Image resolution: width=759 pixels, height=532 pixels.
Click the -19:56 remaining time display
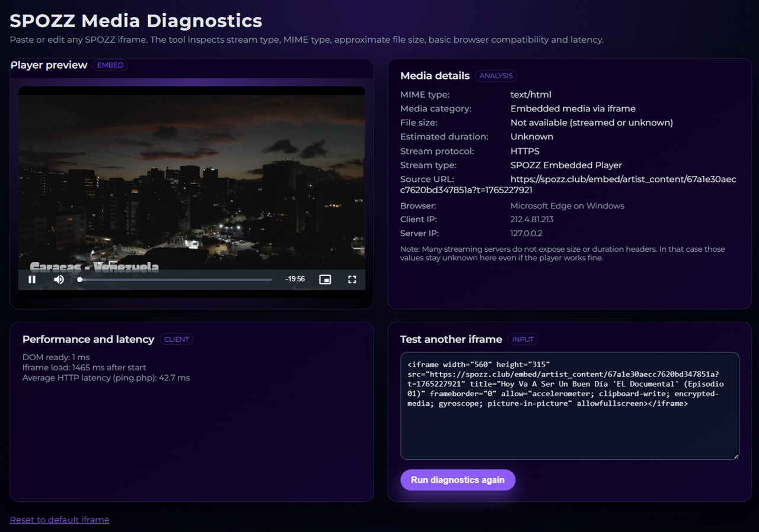(x=295, y=279)
